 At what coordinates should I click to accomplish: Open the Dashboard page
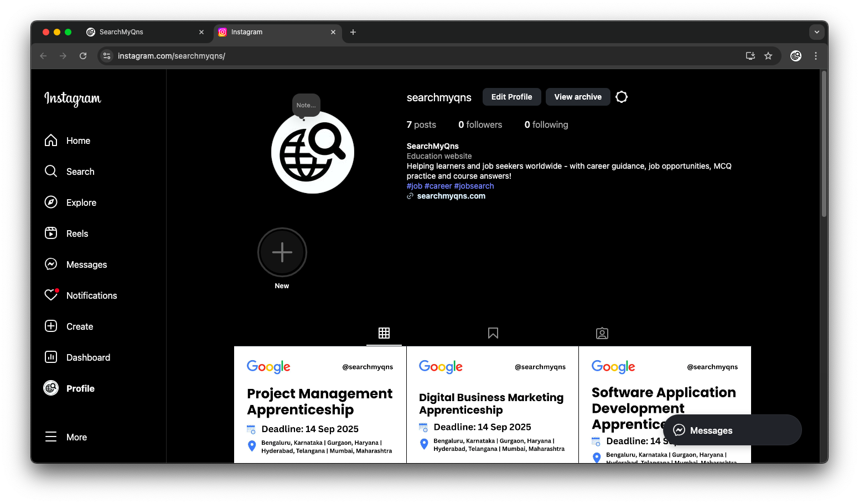tap(77, 357)
